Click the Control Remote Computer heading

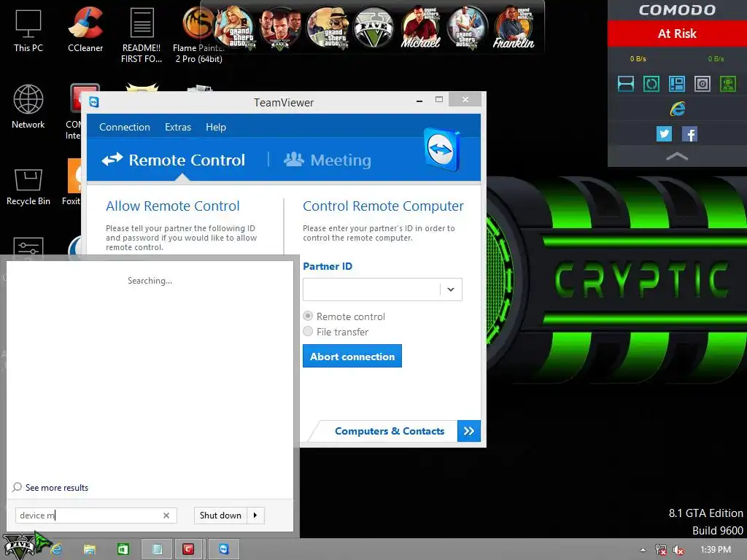(383, 206)
